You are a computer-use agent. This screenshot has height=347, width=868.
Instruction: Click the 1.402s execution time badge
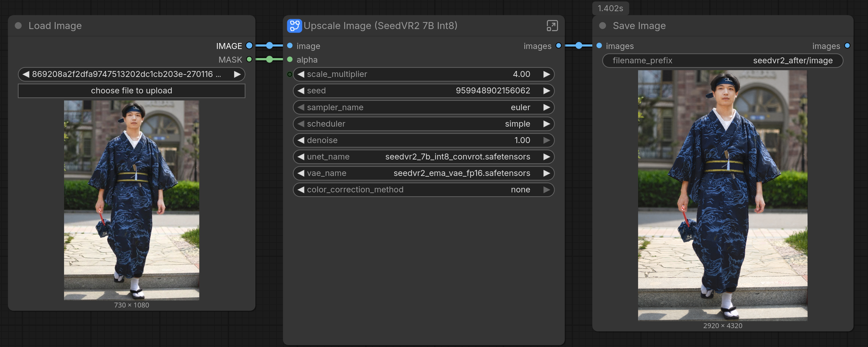pyautogui.click(x=611, y=8)
